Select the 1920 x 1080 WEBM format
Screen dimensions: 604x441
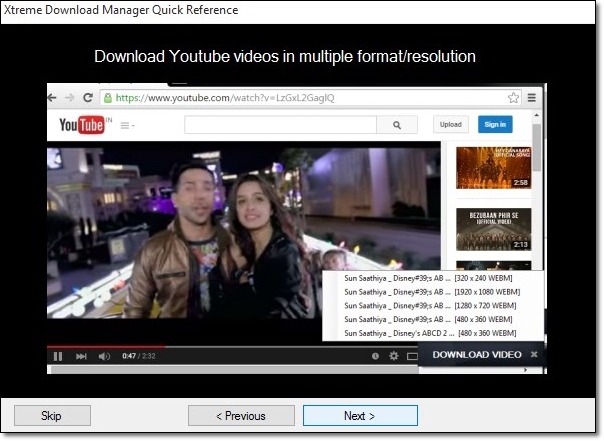tap(430, 291)
